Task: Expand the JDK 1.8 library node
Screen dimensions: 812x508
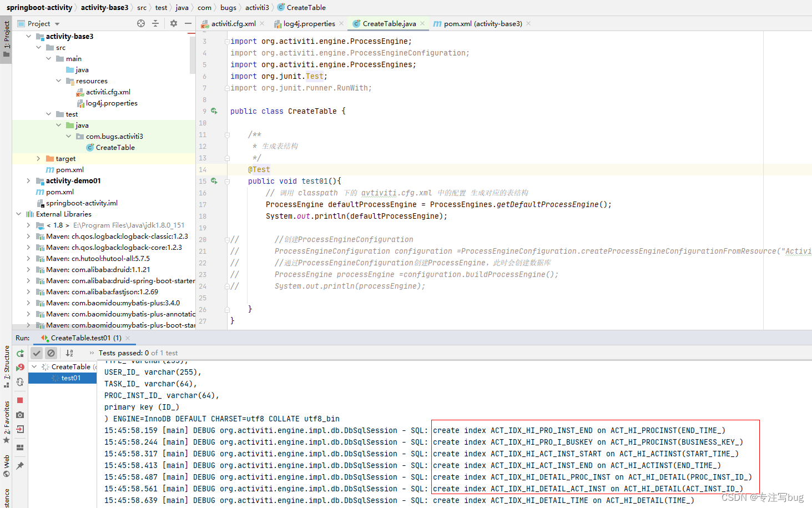Action: point(29,225)
